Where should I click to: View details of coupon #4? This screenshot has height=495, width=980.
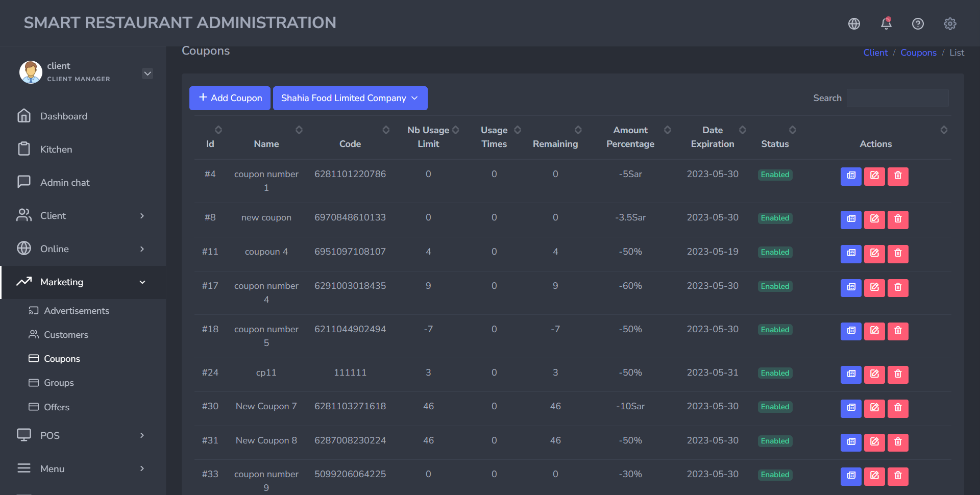click(851, 176)
